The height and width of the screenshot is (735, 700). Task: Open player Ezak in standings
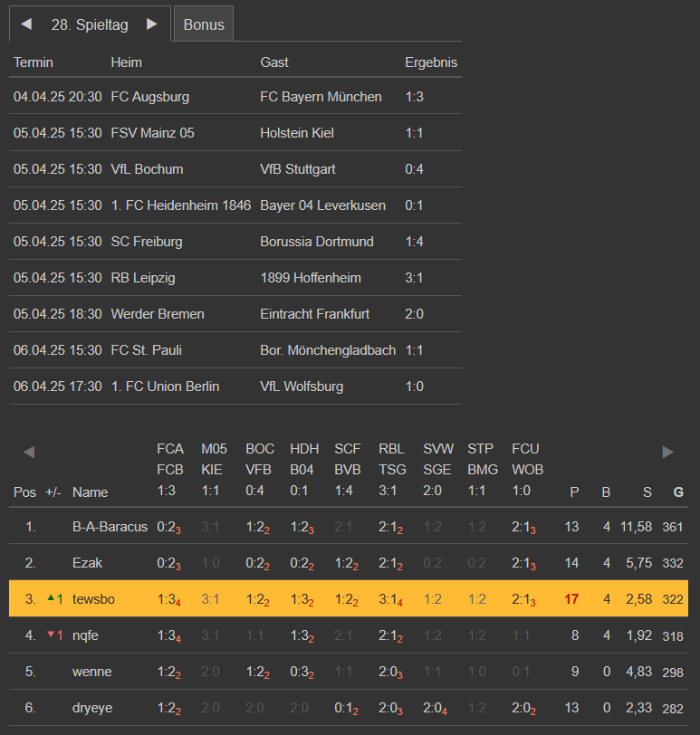click(x=88, y=563)
